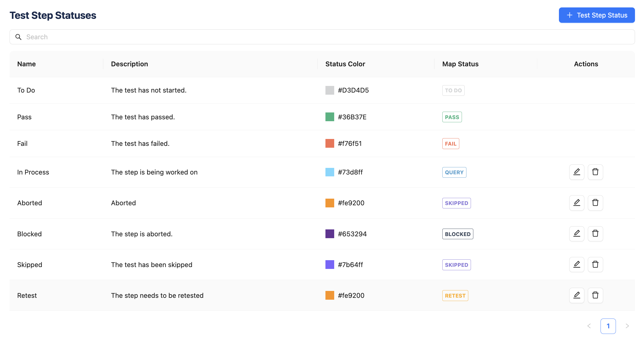Click the Test Step Statuses page title
The height and width of the screenshot is (340, 644).
pos(53,15)
